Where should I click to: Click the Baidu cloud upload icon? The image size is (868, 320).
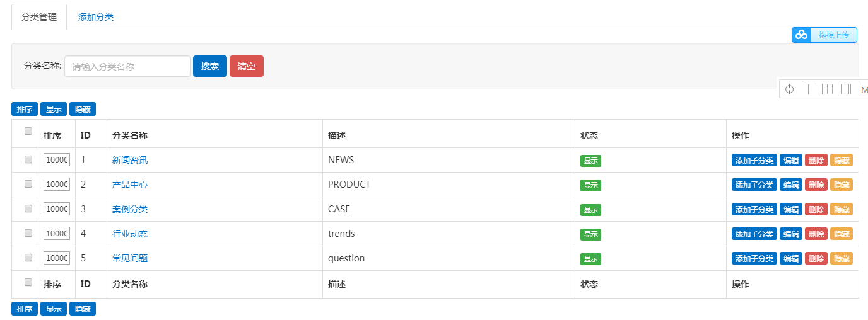coord(801,35)
